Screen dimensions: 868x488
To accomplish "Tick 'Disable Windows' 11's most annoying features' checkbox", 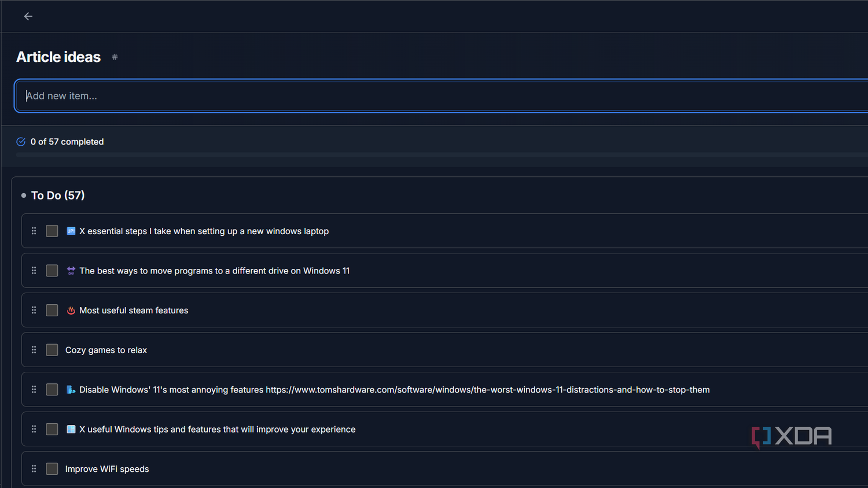I will tap(52, 390).
